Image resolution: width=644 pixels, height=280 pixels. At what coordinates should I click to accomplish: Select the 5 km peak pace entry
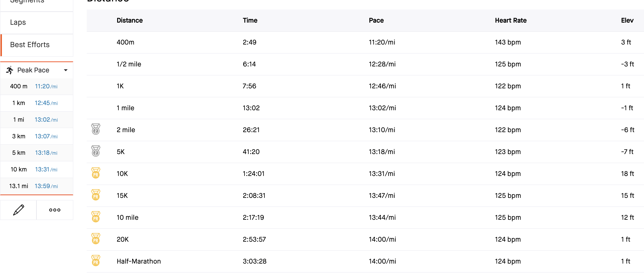point(37,153)
